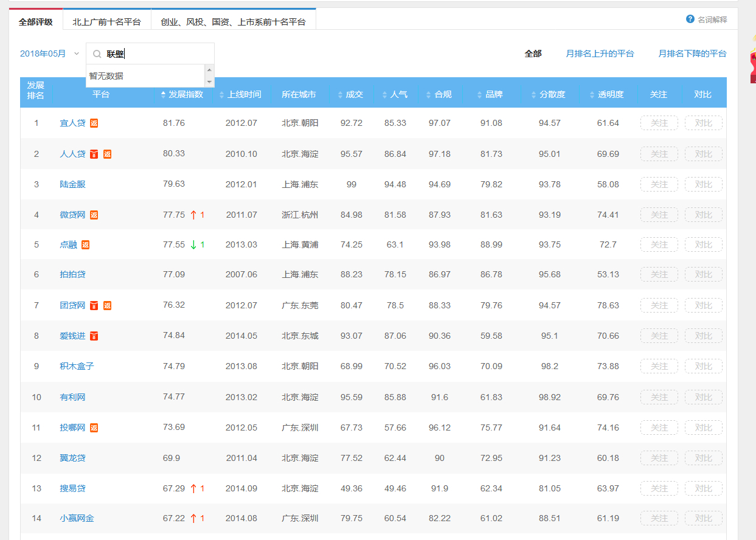
Task: Click 对比 button in 有利网 row
Action: 704,397
